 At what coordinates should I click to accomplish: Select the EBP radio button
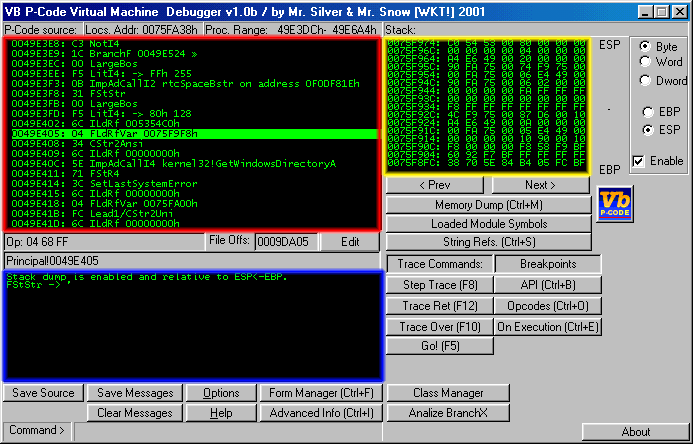648,112
